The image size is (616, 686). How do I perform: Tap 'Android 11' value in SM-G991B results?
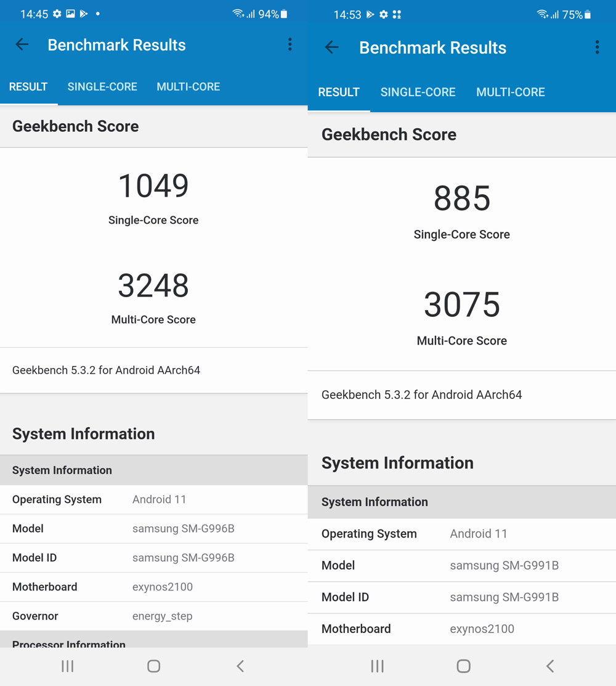point(479,534)
